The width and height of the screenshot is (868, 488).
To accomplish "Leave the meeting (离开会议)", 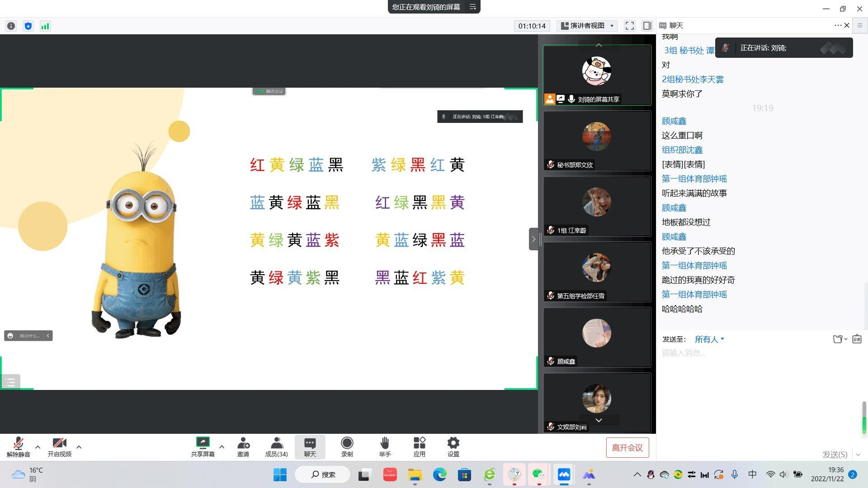I will click(x=627, y=447).
